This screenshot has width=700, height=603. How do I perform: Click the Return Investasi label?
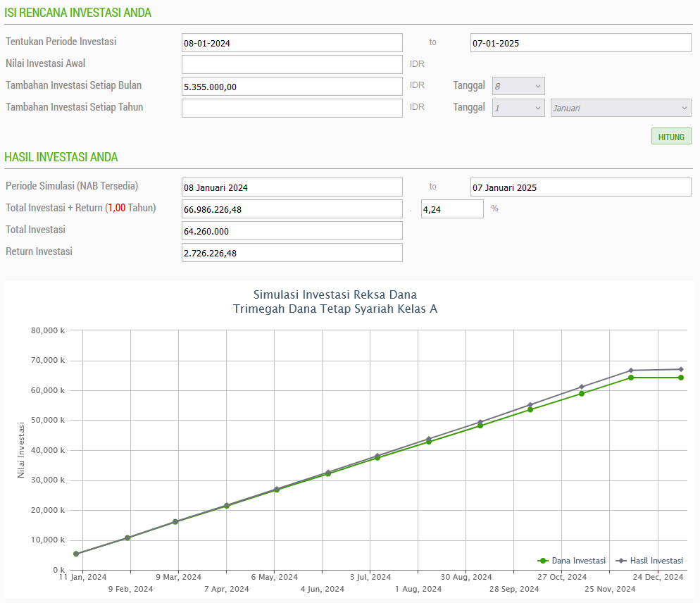click(x=39, y=251)
